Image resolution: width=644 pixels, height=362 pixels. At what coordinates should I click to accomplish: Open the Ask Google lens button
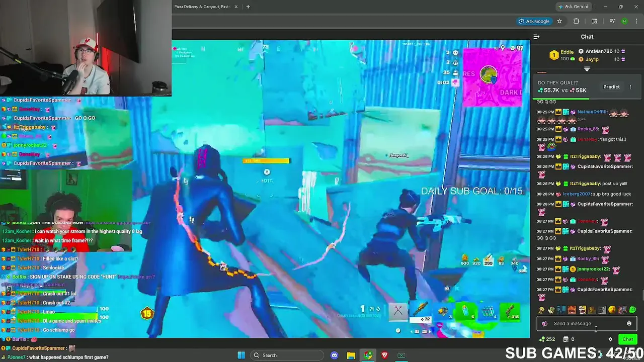534,21
